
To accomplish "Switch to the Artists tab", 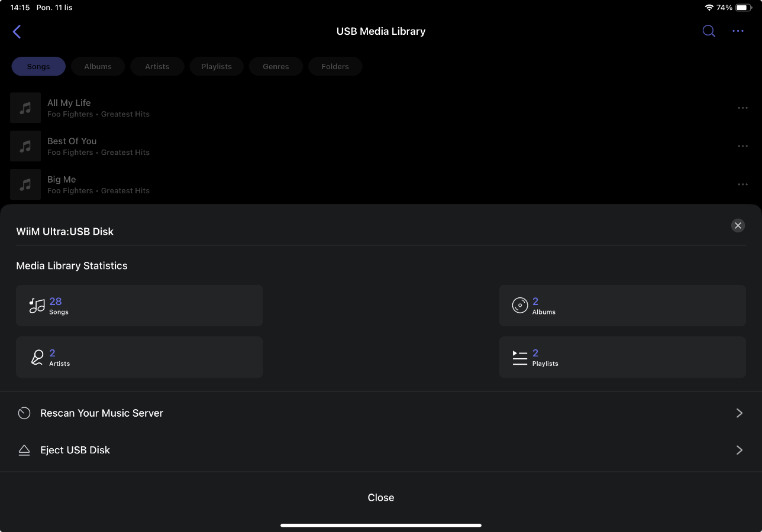I will (x=157, y=67).
